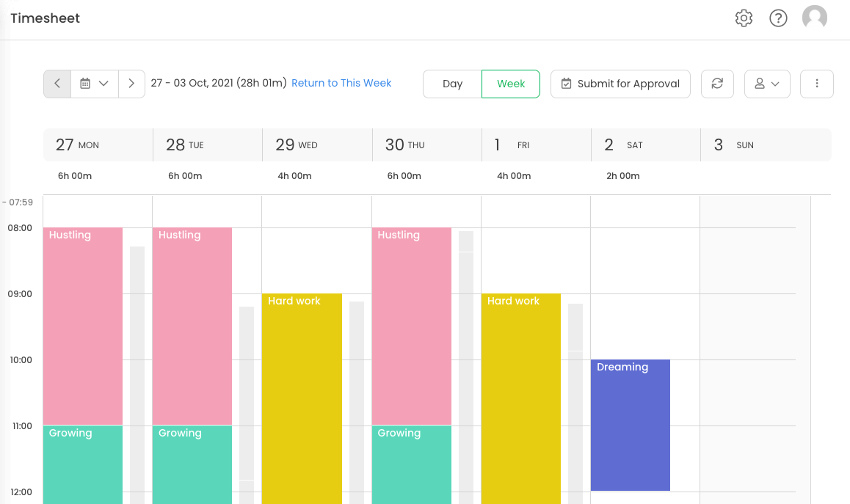850x504 pixels.
Task: Select the Hard work entry on Wednesday
Action: pyautogui.click(x=302, y=381)
